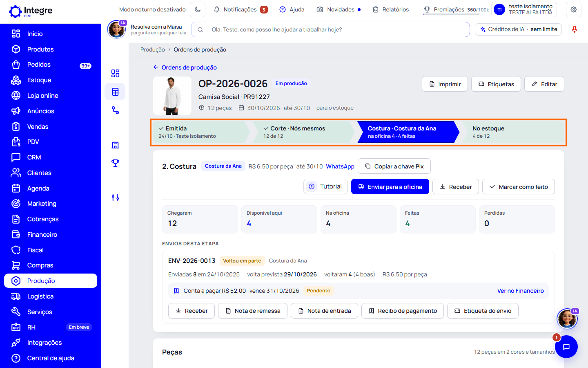This screenshot has width=588, height=368.
Task: Toggle night mode moon button
Action: (x=198, y=9)
